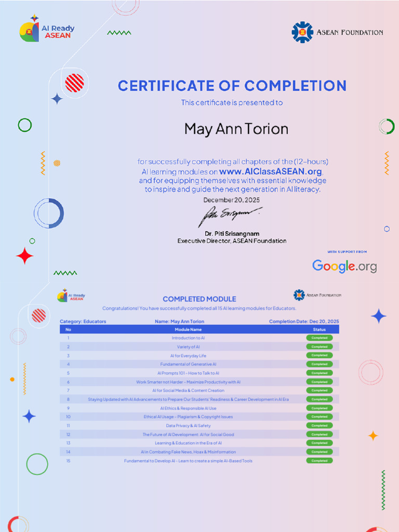
Task: Click the No column header
Action: [x=68, y=329]
